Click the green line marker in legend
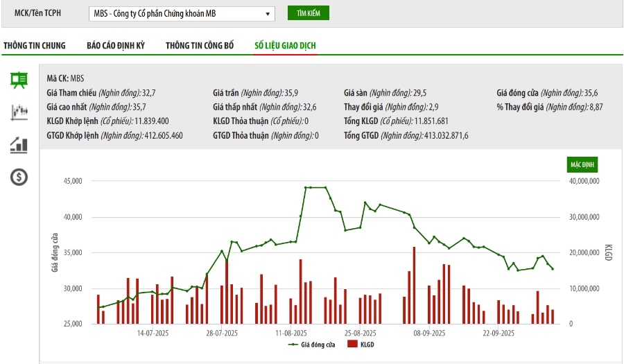The image size is (624, 364). [x=294, y=344]
